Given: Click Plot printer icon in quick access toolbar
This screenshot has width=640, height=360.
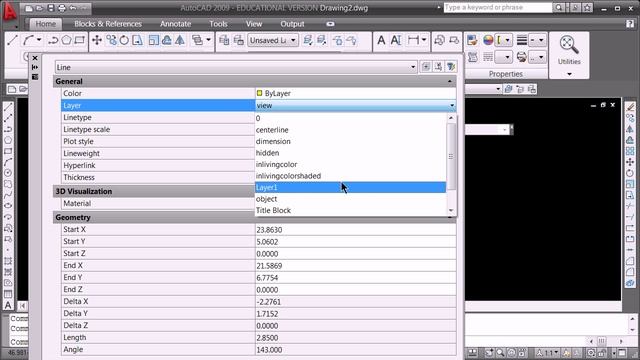Looking at the screenshot, I should [62, 8].
